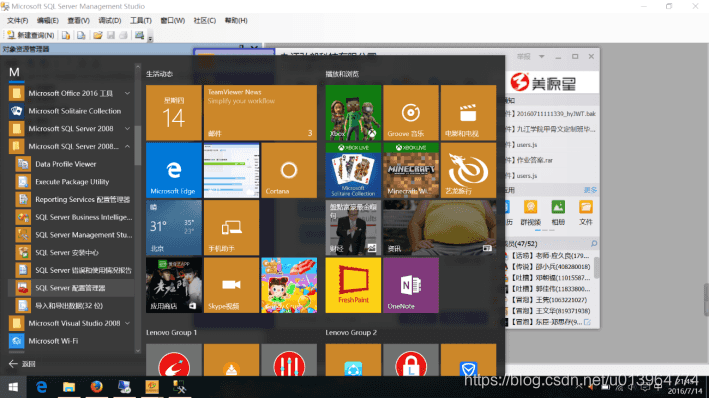Open the 举报 dropdown arrow in chat window
The image size is (709, 399).
[541, 57]
